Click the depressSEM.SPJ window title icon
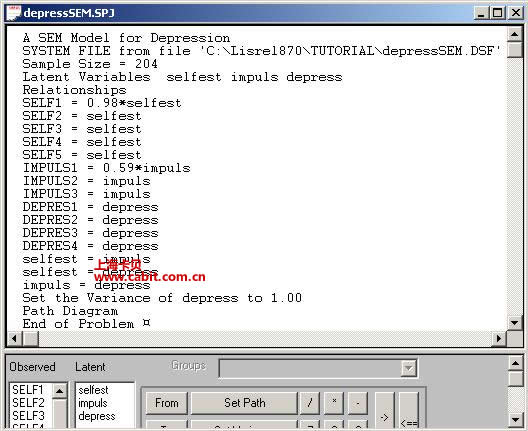 pyautogui.click(x=13, y=13)
